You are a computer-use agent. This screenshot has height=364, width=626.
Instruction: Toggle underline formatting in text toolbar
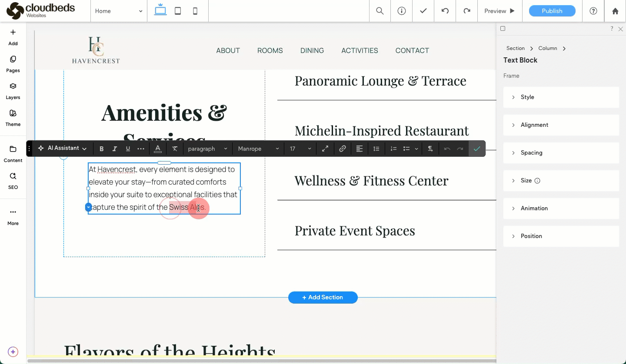point(128,149)
